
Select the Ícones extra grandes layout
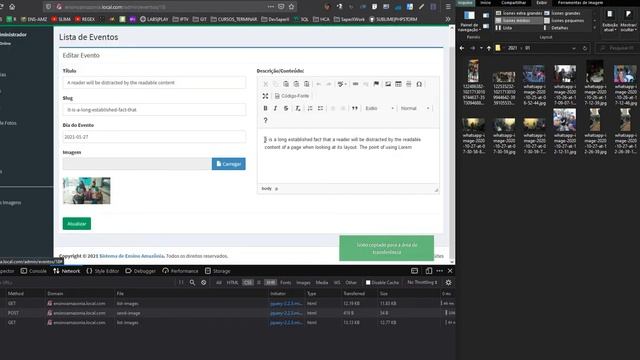pyautogui.click(x=519, y=13)
